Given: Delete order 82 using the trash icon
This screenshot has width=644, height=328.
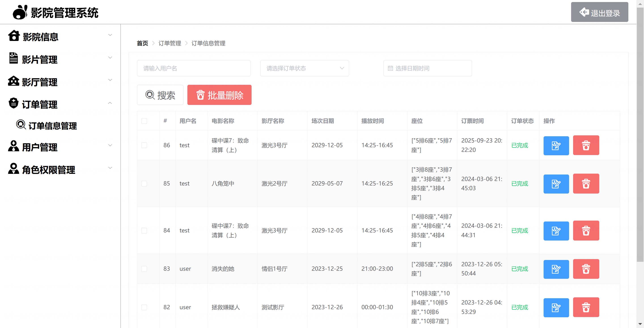Looking at the screenshot, I should pyautogui.click(x=586, y=307).
